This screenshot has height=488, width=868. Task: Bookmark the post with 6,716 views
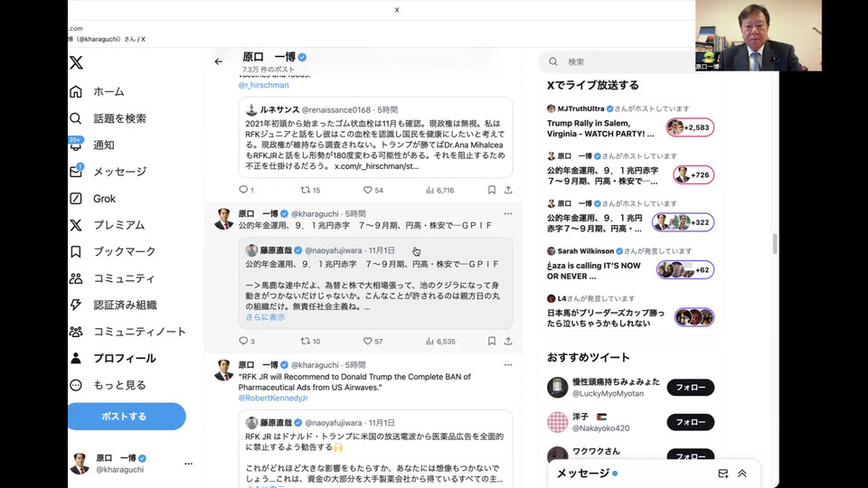[492, 190]
